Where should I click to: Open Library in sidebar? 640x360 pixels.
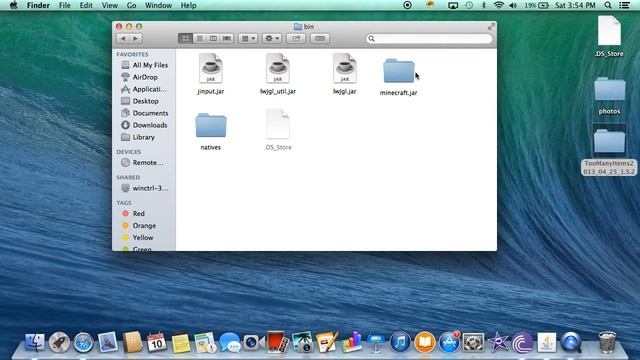click(138, 137)
